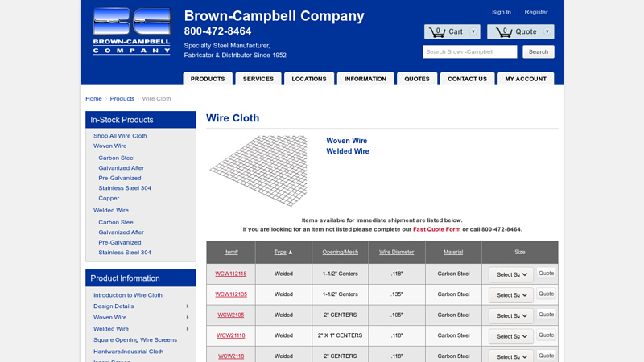Open Square Opening Wire Screens
Screen dimensions: 644x362
pyautogui.click(x=135, y=339)
